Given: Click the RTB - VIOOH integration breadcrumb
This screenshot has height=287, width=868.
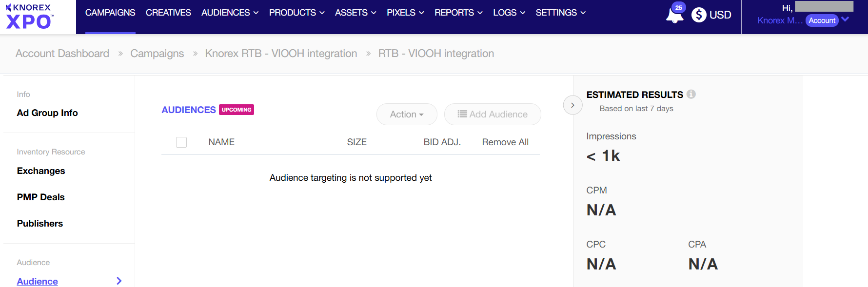Looking at the screenshot, I should point(436,54).
